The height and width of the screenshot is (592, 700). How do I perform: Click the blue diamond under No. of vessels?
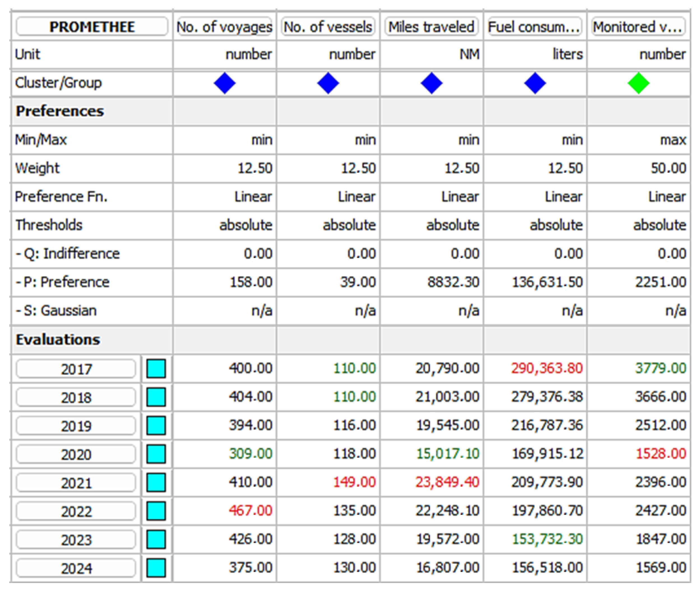tap(328, 83)
